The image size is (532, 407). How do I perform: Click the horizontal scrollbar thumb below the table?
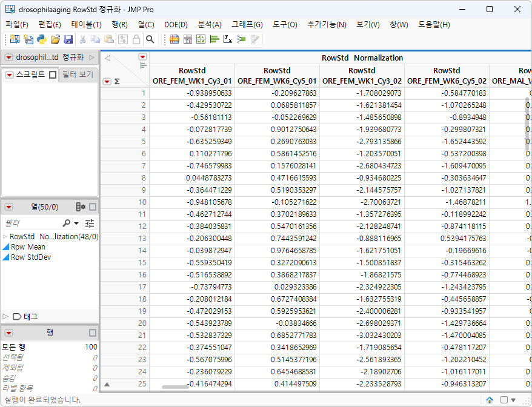coord(175,386)
